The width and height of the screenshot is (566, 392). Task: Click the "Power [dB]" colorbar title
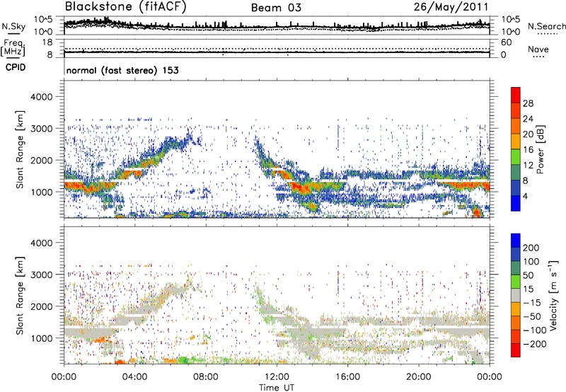point(541,149)
